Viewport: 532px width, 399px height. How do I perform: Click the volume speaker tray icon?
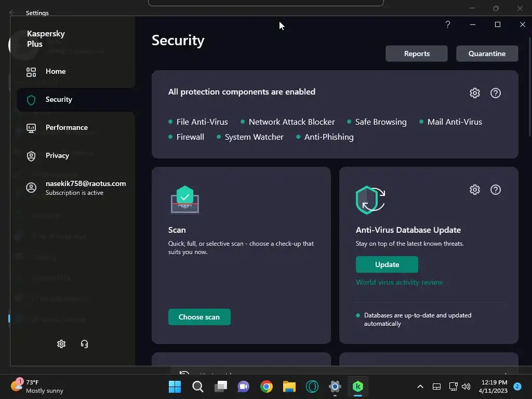[466, 387]
